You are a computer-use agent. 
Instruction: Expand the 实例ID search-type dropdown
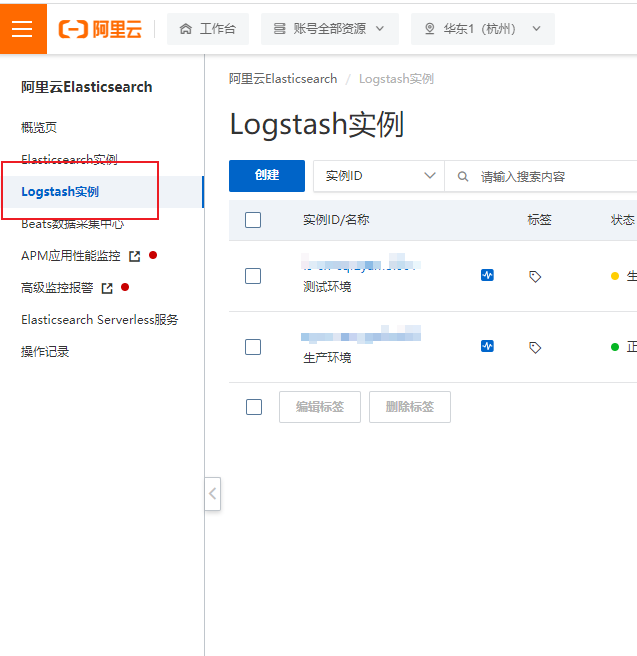pos(379,176)
